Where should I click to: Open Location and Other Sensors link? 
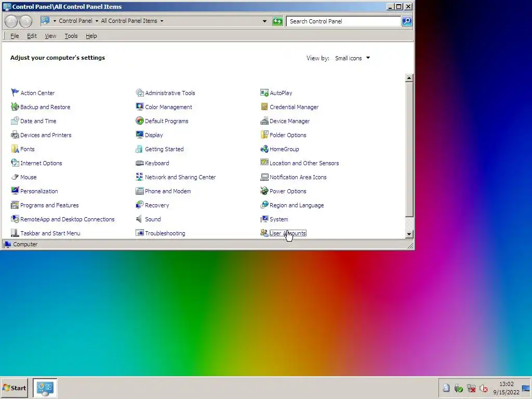[304, 163]
